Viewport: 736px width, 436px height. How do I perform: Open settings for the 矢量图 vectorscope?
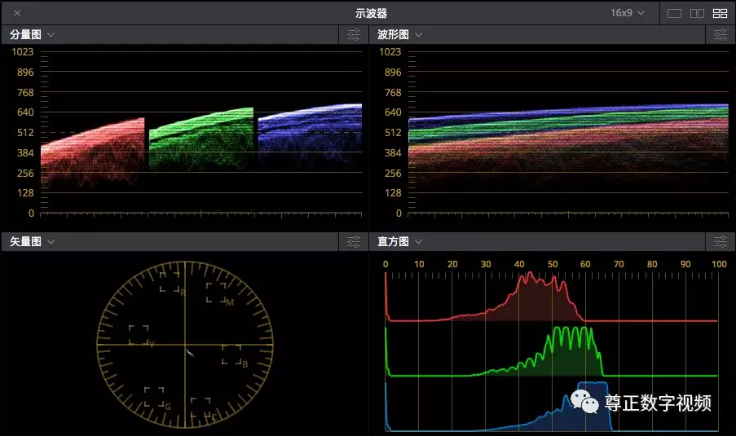(x=354, y=242)
